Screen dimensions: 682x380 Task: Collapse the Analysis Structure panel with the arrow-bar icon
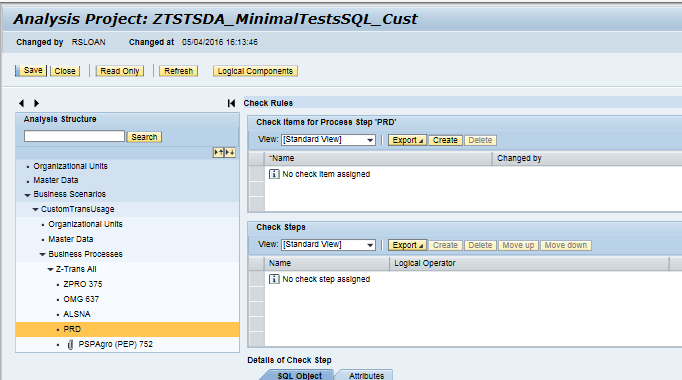pyautogui.click(x=231, y=103)
